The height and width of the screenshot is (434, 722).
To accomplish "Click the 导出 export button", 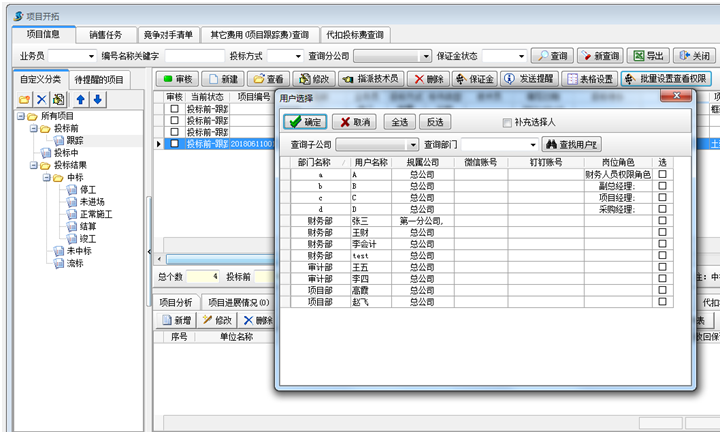I will [x=648, y=57].
